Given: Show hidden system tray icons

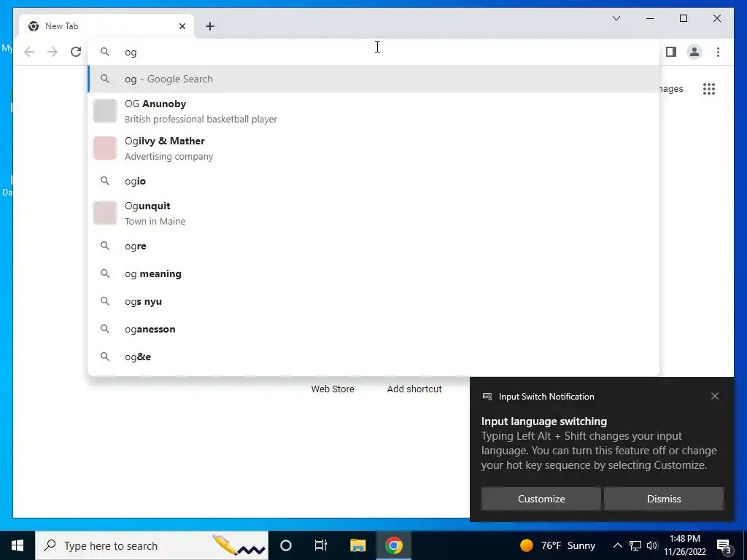Looking at the screenshot, I should (x=617, y=545).
